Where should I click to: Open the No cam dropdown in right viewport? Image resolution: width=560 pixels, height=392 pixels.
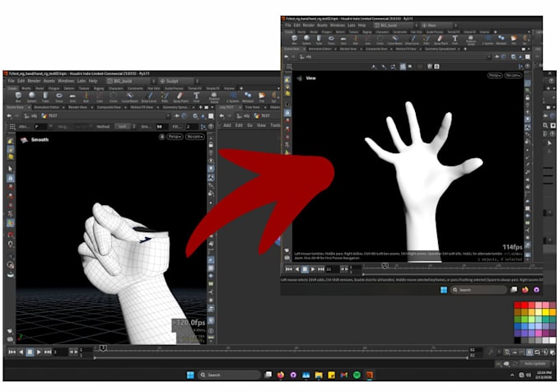click(x=513, y=75)
